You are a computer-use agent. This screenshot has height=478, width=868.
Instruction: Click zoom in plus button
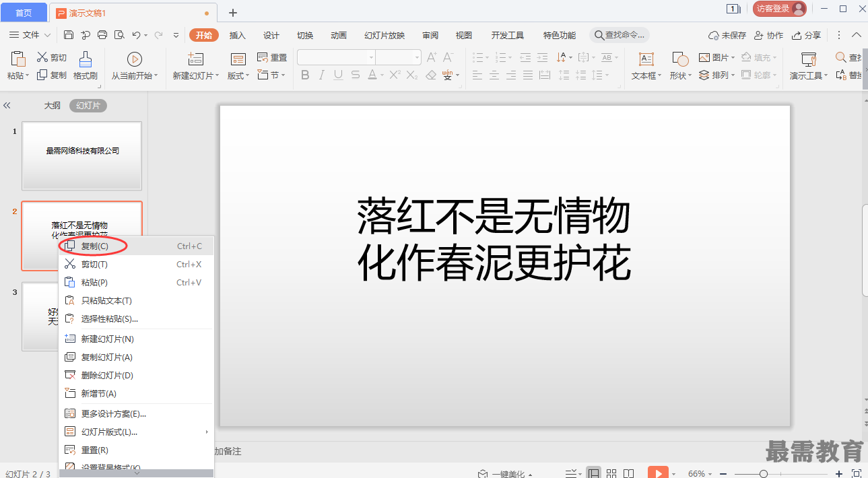click(838, 474)
